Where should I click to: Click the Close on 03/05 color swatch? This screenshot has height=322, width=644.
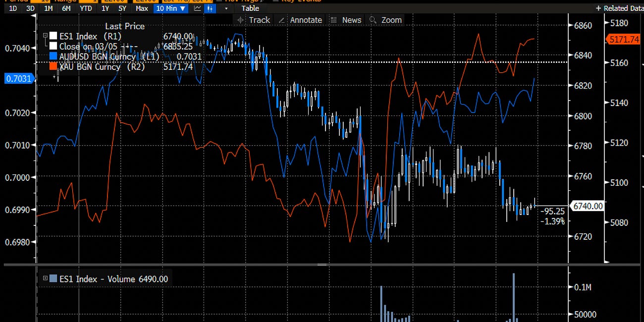coord(54,47)
